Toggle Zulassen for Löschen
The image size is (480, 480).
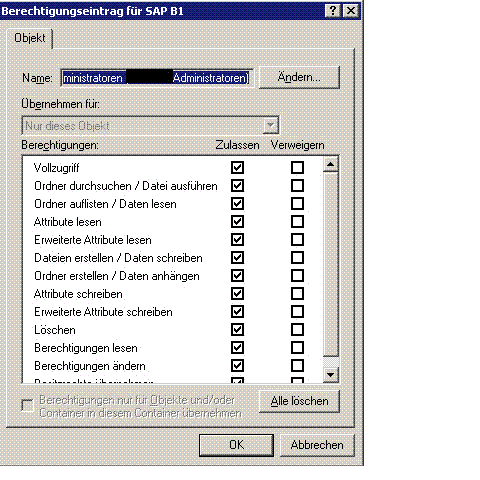pos(237,330)
